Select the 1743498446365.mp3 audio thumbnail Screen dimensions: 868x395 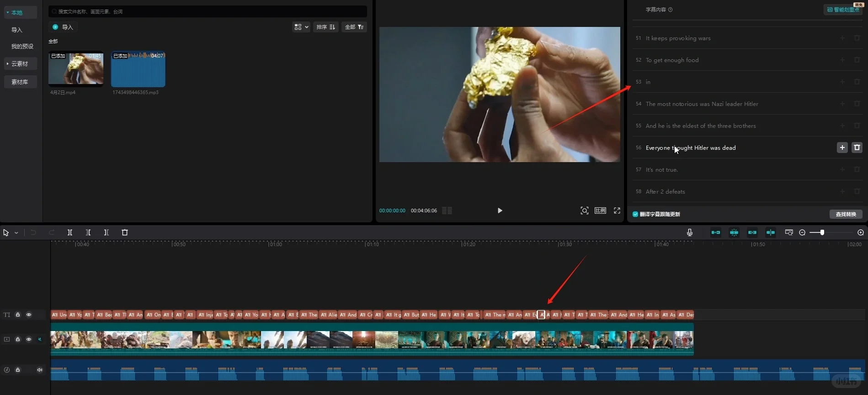138,68
